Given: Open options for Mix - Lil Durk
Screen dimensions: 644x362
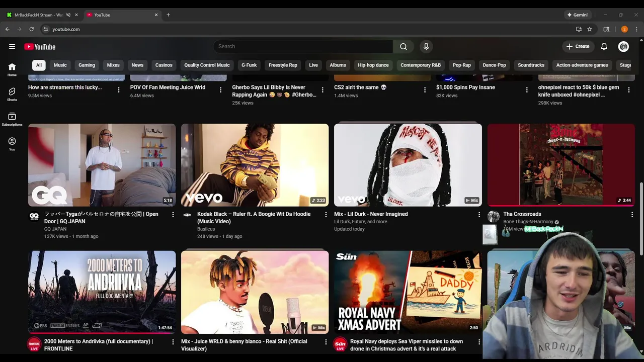Looking at the screenshot, I should tap(479, 215).
